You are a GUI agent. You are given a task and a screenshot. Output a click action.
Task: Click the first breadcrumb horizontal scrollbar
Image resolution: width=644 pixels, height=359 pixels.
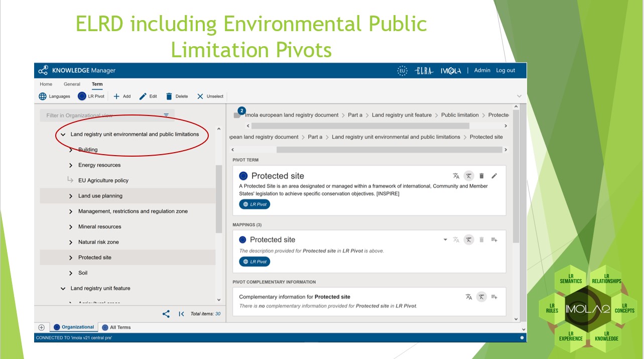coord(360,126)
